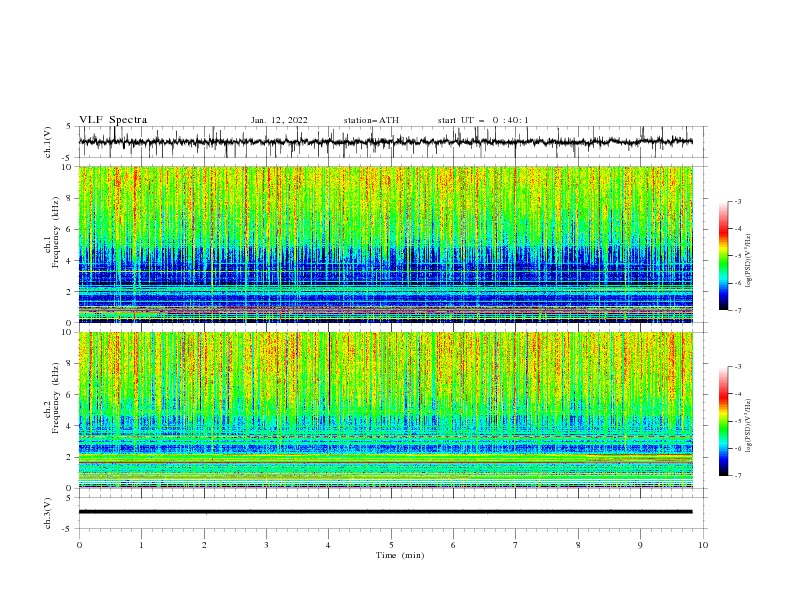Click the "VLF Spectra" title text
792x612 pixels.
pos(113,120)
